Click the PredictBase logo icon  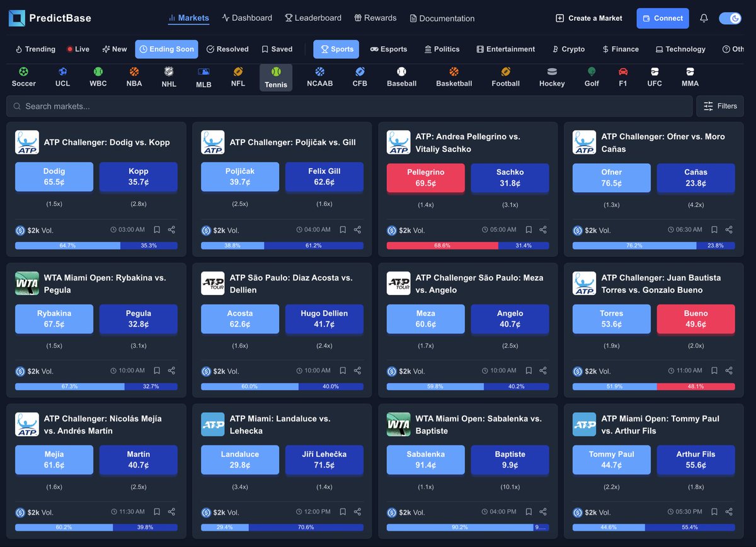click(x=17, y=18)
